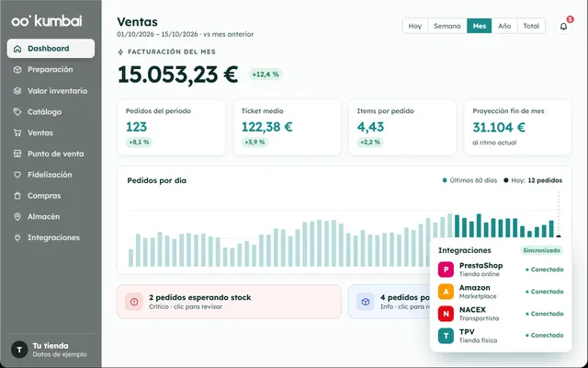Click the lightning icon beside Facturación del mes
This screenshot has width=588, height=368.
120,52
